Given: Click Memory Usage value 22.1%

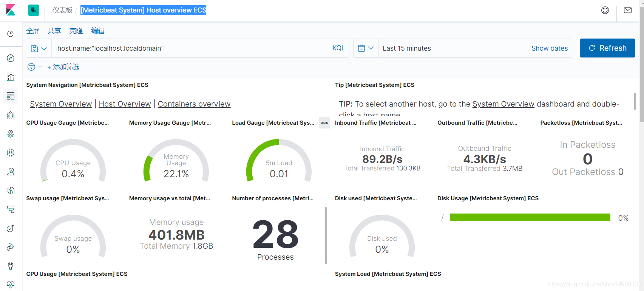Looking at the screenshot, I should [176, 174].
